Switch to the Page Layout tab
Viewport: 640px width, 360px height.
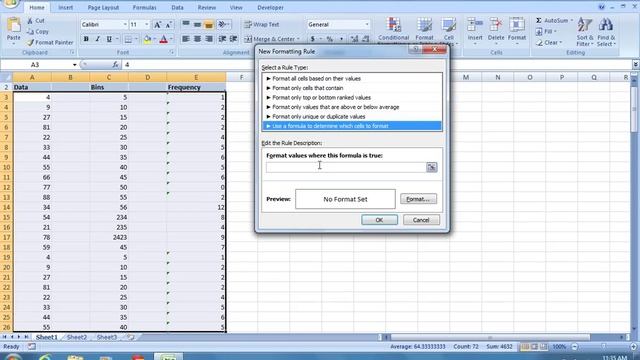click(x=103, y=7)
